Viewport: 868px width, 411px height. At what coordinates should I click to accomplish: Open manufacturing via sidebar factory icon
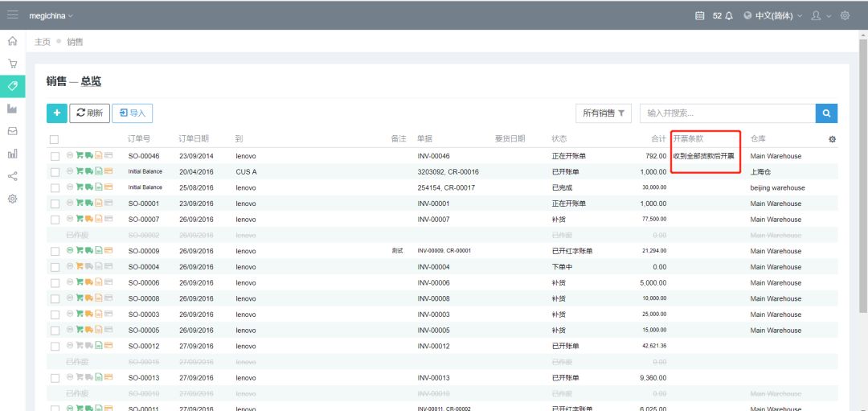point(12,109)
